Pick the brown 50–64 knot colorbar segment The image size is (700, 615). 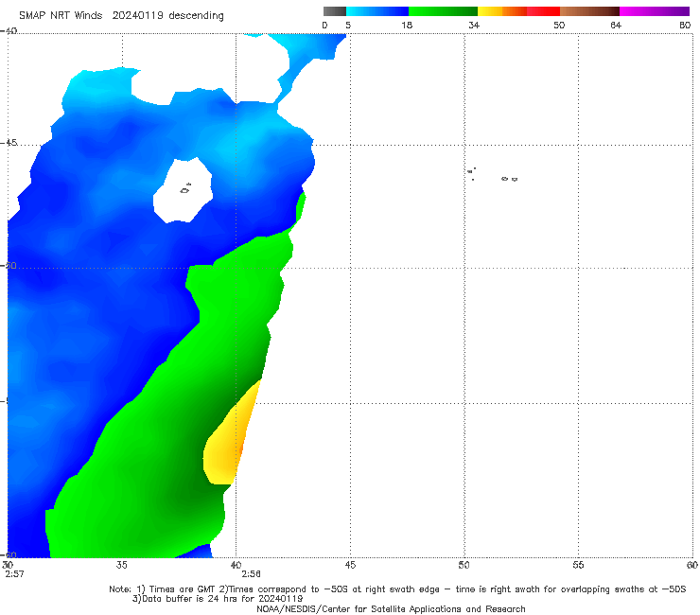tap(589, 11)
